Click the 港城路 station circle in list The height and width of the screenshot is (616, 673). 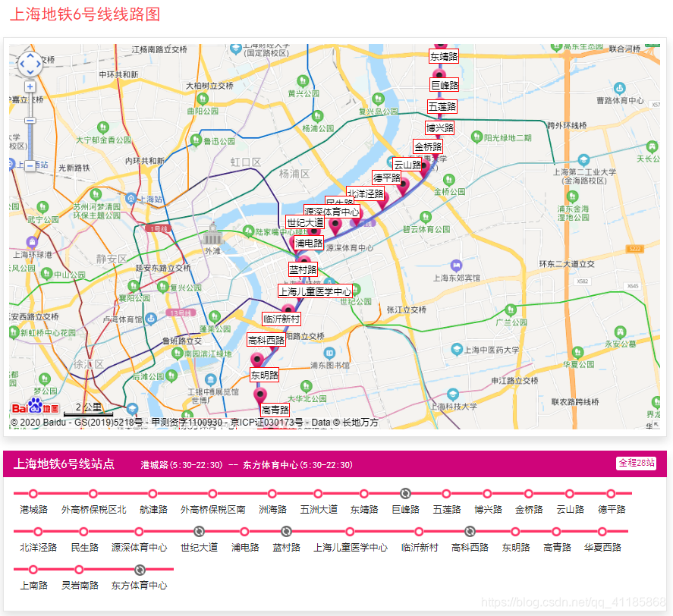33,494
